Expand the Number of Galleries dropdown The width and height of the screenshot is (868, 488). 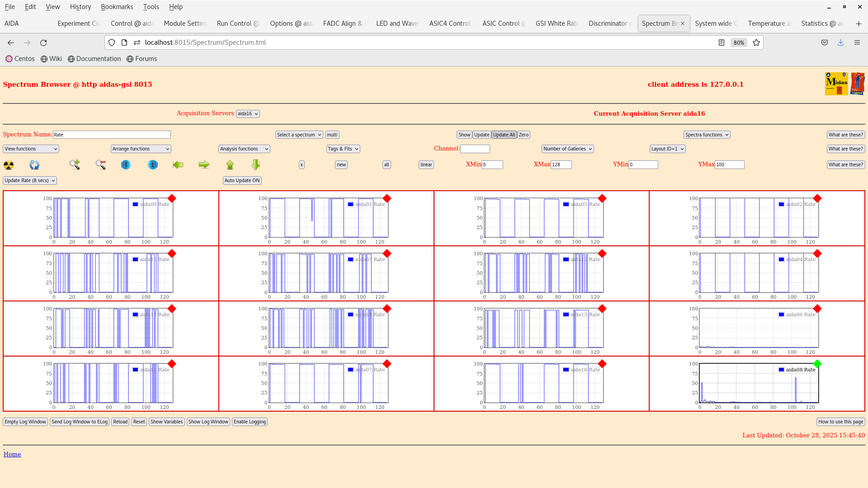tap(567, 149)
